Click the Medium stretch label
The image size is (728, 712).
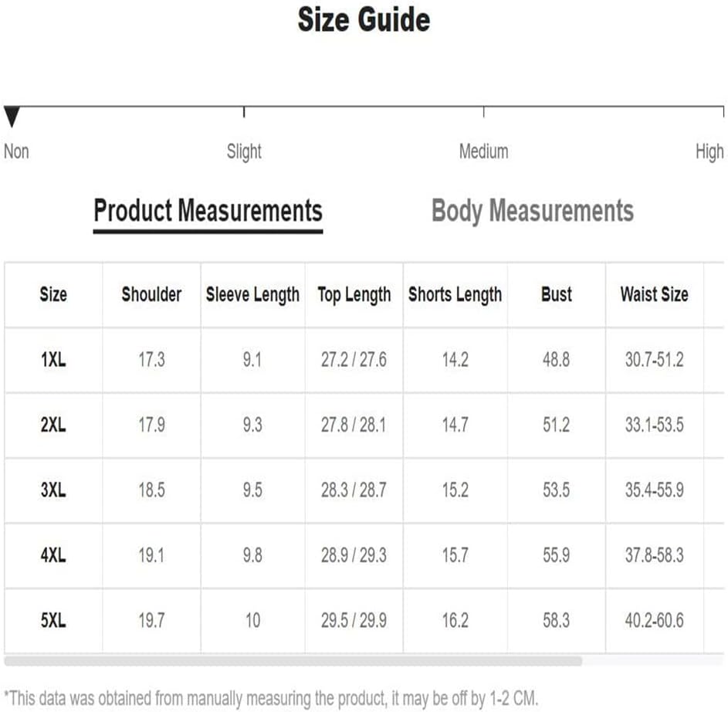(x=484, y=151)
